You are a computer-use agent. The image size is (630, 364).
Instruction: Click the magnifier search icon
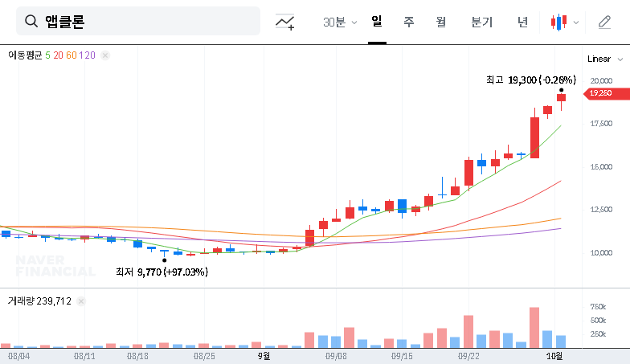click(32, 22)
